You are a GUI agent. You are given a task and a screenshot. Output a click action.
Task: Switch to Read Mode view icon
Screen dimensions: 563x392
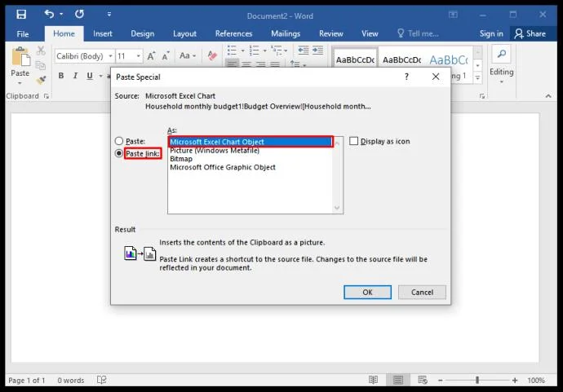click(x=374, y=380)
